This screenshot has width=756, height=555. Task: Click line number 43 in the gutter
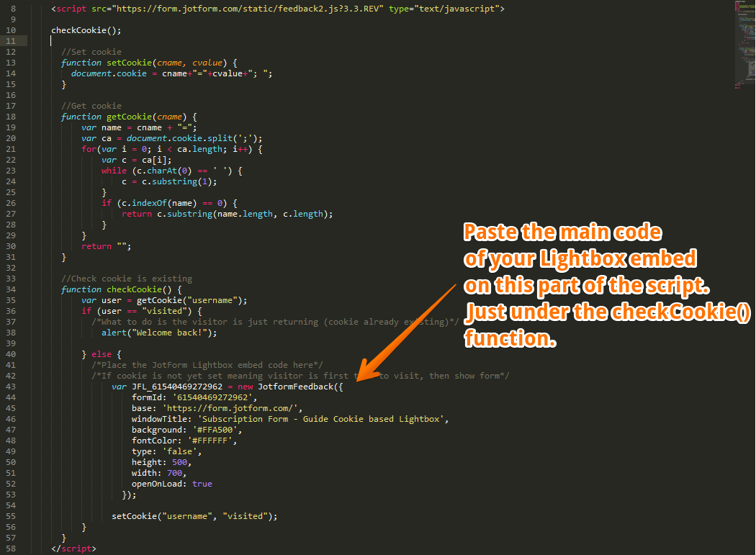(x=11, y=387)
